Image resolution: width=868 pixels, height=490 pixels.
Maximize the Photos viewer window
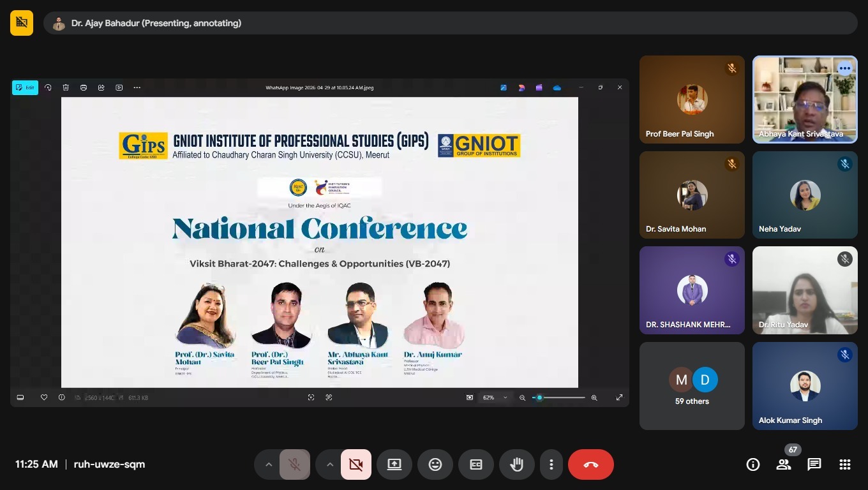click(x=600, y=87)
